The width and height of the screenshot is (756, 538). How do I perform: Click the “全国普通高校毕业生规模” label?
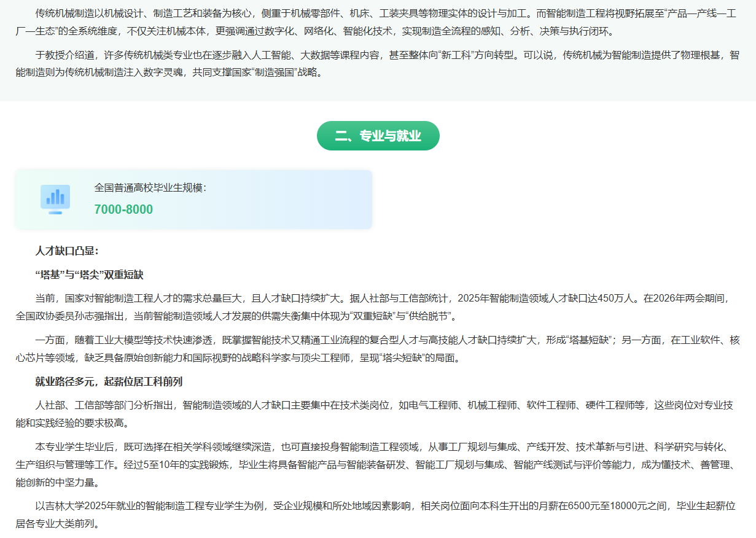tap(150, 187)
